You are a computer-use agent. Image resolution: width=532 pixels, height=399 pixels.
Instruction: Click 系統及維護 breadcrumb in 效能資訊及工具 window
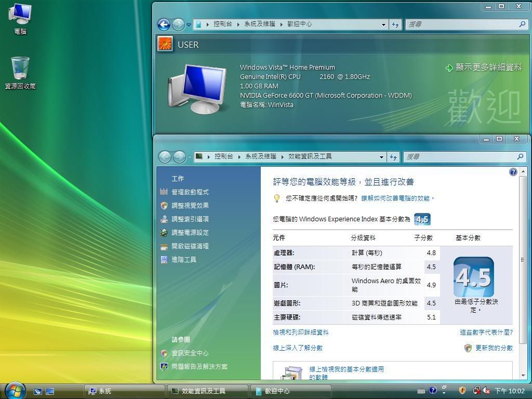[x=261, y=156]
